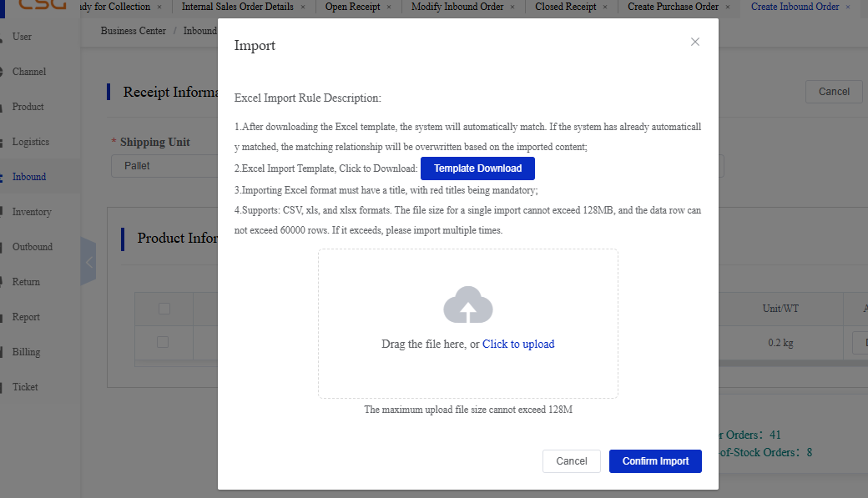Close the Ready for Collection tab
The width and height of the screenshot is (868, 498).
coord(159,8)
